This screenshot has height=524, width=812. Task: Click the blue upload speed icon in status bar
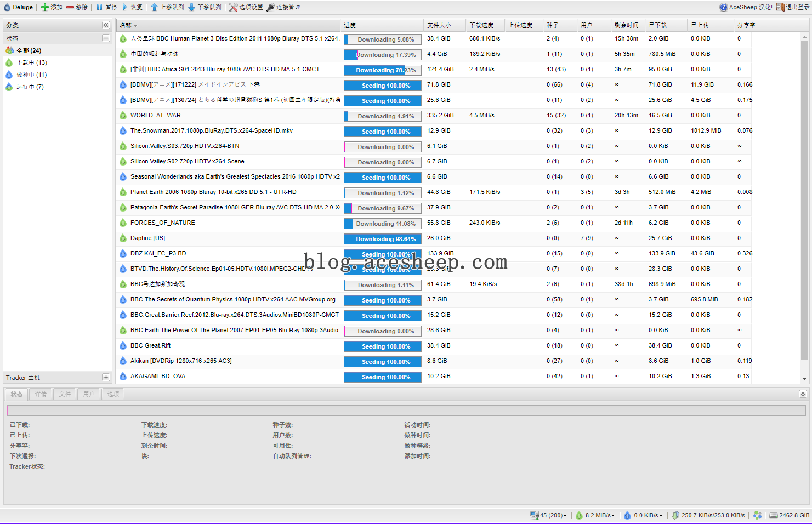pos(627,515)
